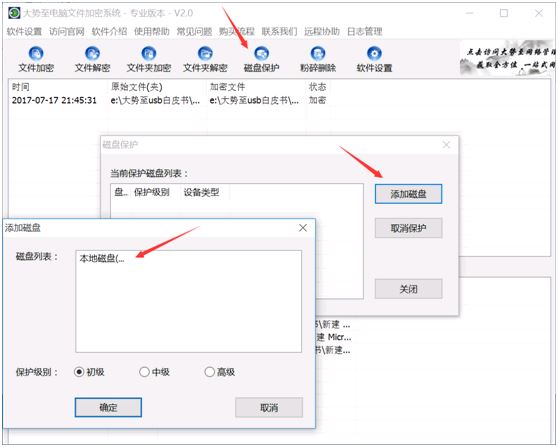Close the 添加磁盘 dialog

point(303,228)
